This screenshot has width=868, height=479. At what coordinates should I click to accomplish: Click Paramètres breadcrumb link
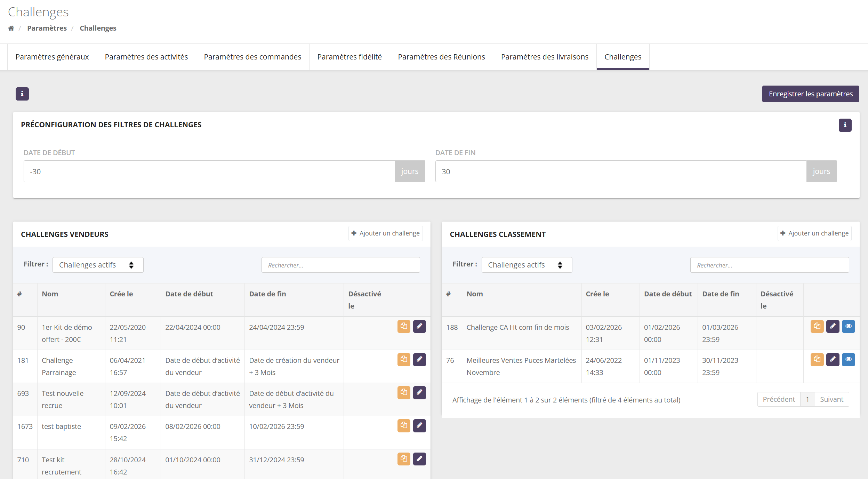point(47,28)
